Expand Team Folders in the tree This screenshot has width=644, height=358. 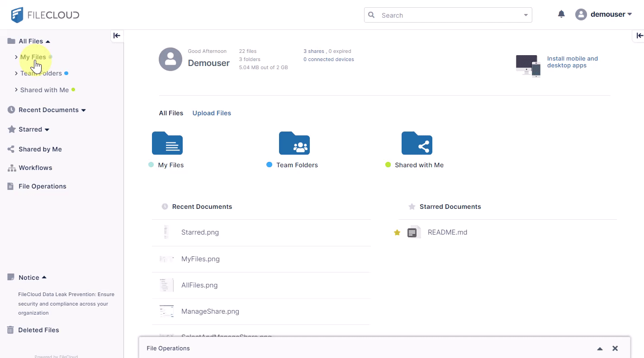pyautogui.click(x=16, y=73)
